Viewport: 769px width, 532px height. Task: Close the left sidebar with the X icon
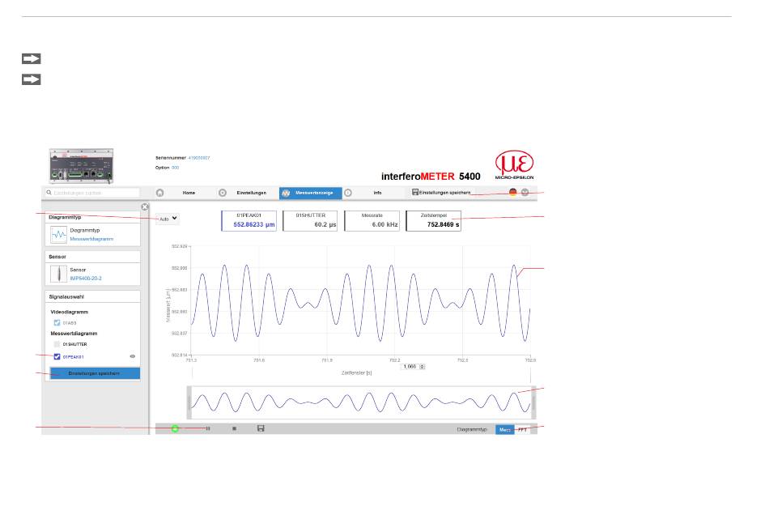coord(145,207)
